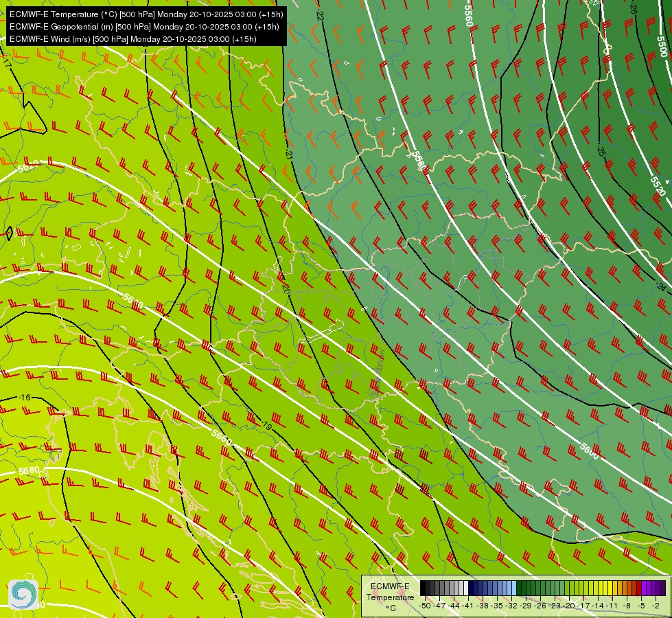Image resolution: width=672 pixels, height=618 pixels.
Task: Click the swirl weather logo icon
Action: (x=23, y=595)
